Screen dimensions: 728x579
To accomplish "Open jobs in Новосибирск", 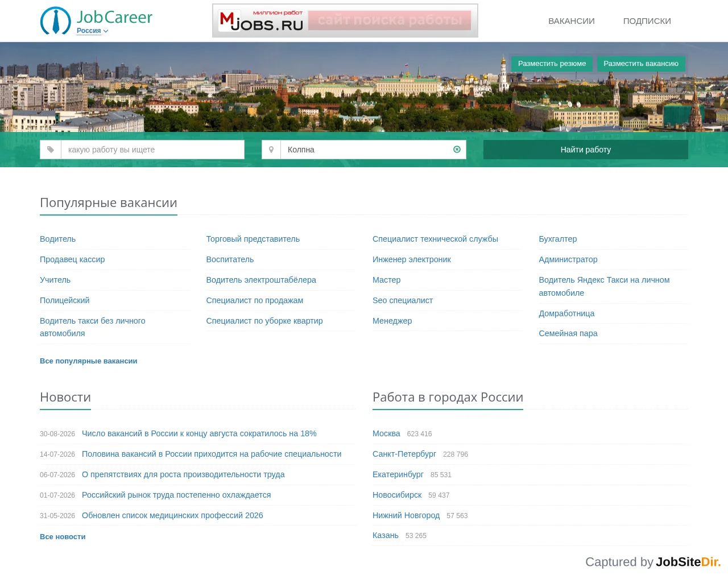I will 397,495.
